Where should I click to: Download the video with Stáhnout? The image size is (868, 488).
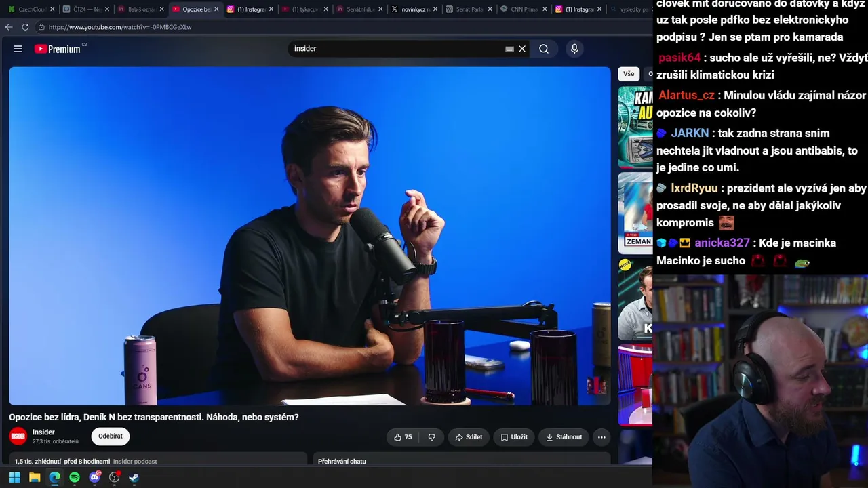[564, 437]
